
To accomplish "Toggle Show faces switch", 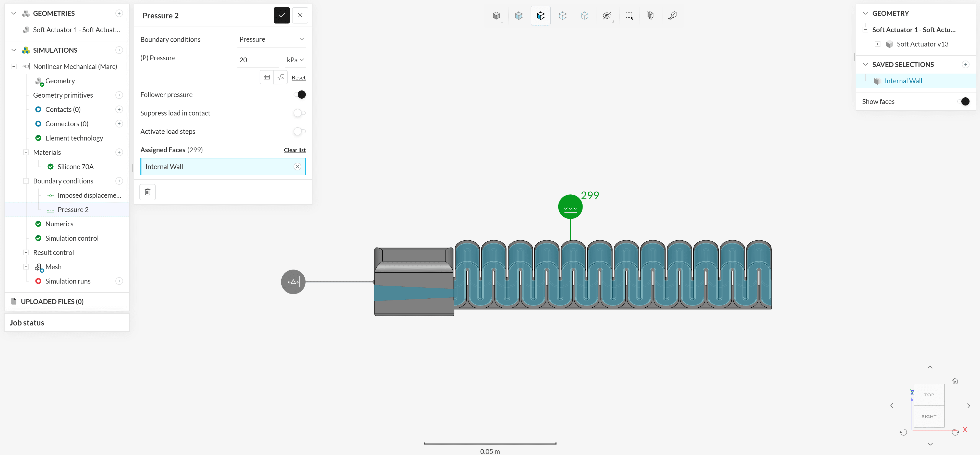I will (x=963, y=102).
